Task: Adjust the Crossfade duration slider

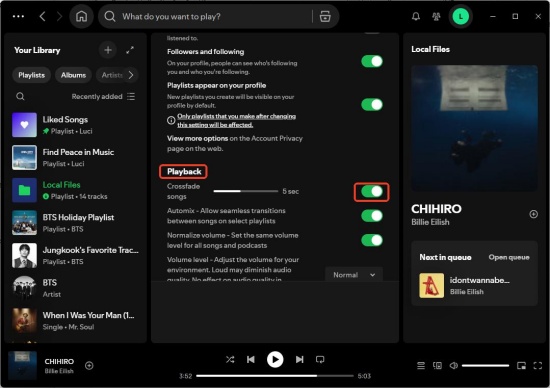Action: 246,191
